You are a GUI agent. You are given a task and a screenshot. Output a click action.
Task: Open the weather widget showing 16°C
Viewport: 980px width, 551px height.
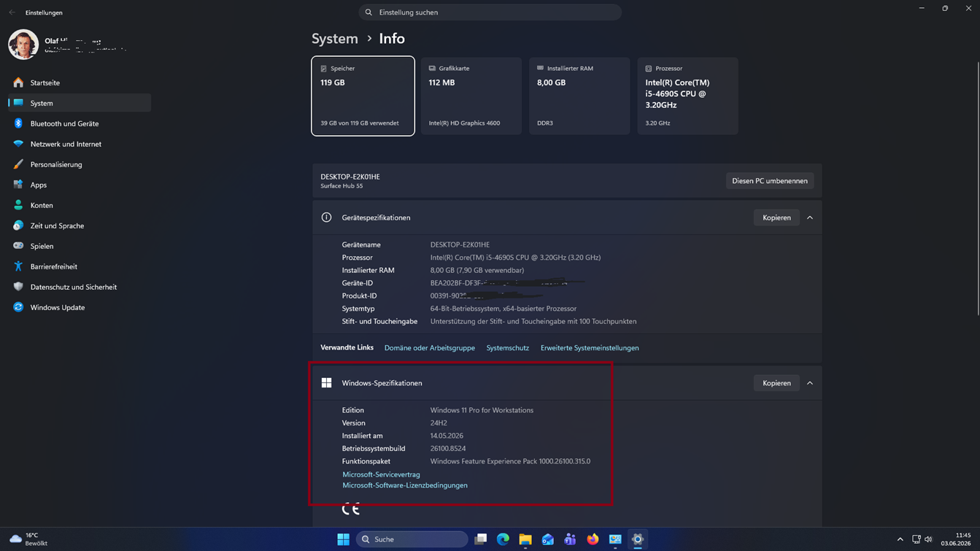pyautogui.click(x=29, y=539)
